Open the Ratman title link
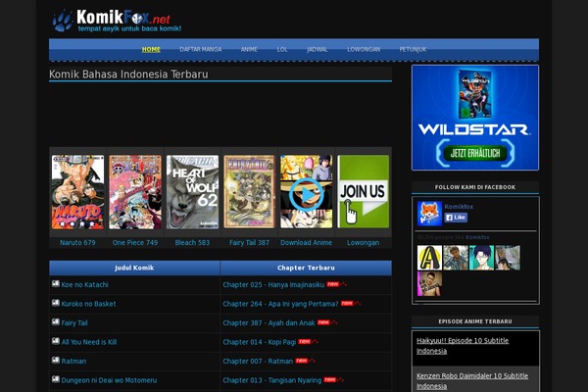This screenshot has width=588, height=392. click(x=73, y=362)
